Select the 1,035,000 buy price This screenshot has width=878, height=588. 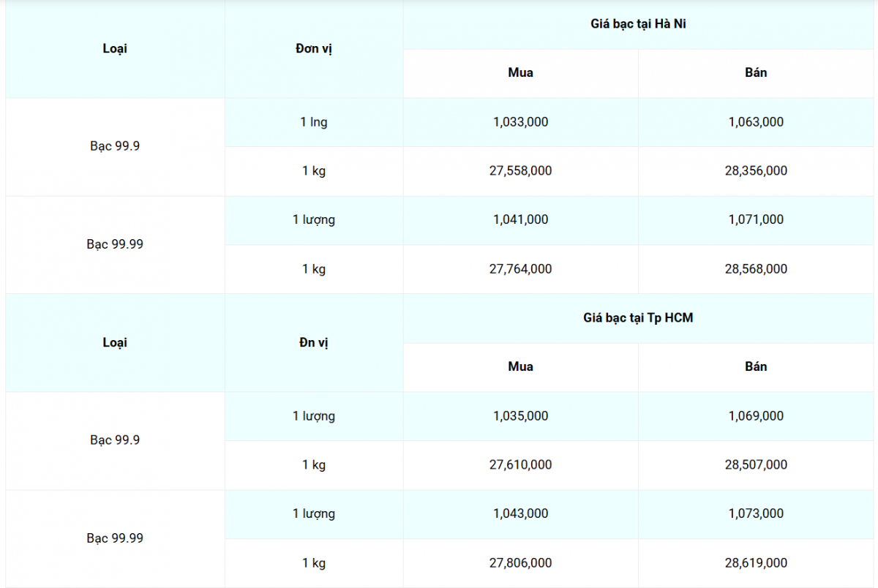click(x=520, y=416)
